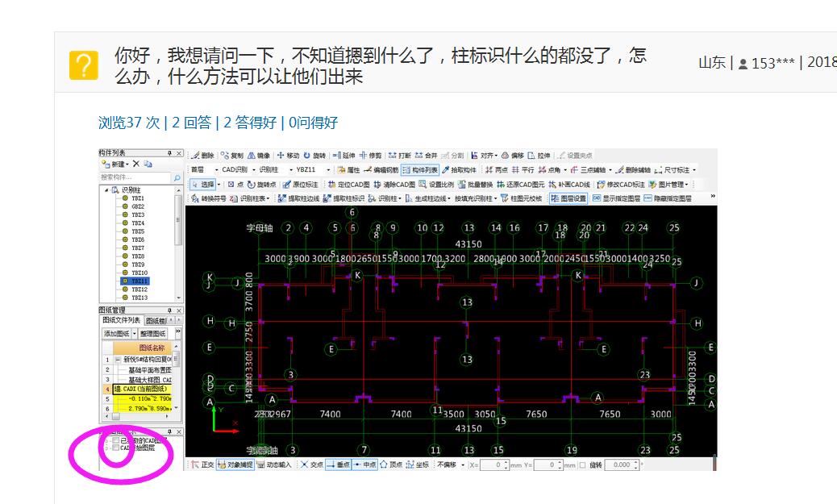837x504 pixels.
Task: Click 补画CAD线 draw CAD line tool
Action: (x=569, y=184)
